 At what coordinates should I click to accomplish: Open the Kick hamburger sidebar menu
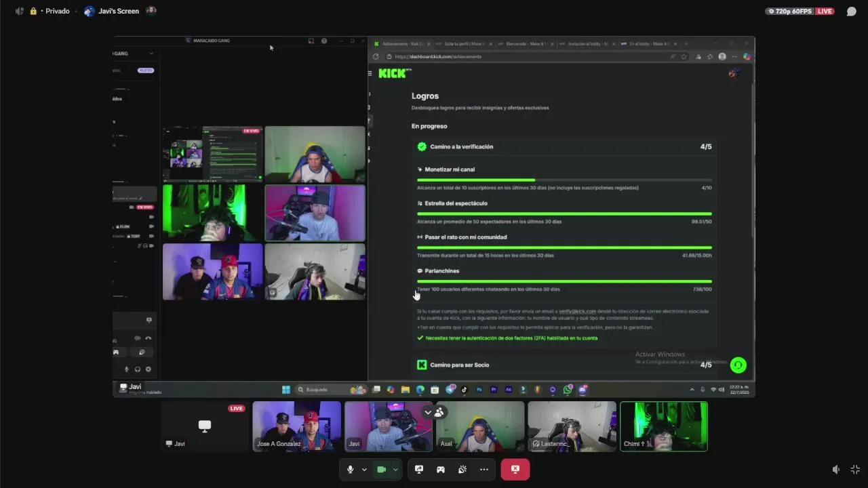(370, 73)
